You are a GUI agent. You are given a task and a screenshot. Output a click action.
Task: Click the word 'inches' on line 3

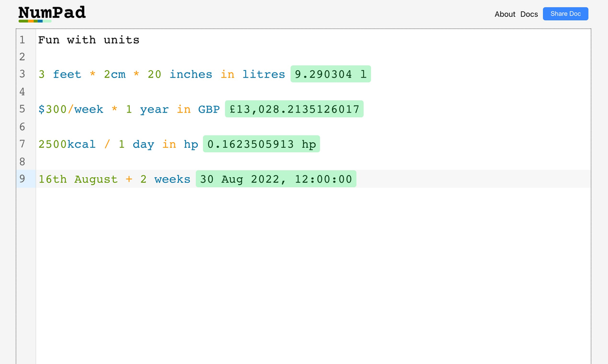tap(191, 74)
